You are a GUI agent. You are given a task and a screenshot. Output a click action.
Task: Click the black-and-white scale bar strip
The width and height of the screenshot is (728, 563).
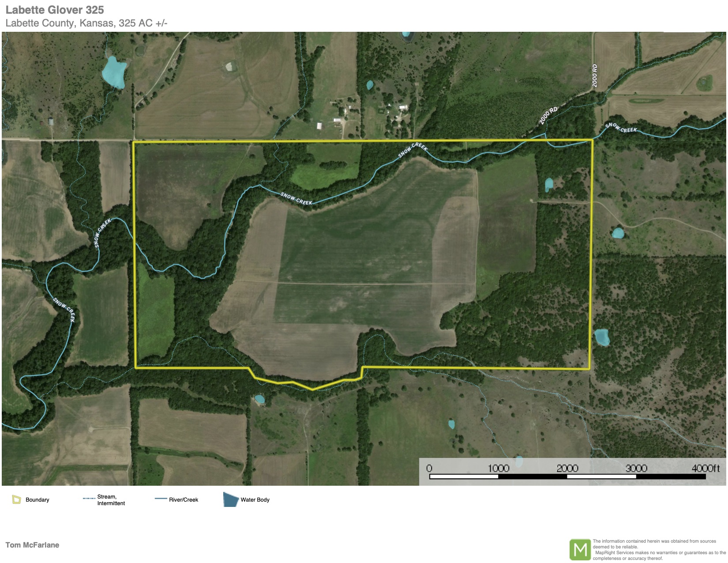[x=567, y=476]
